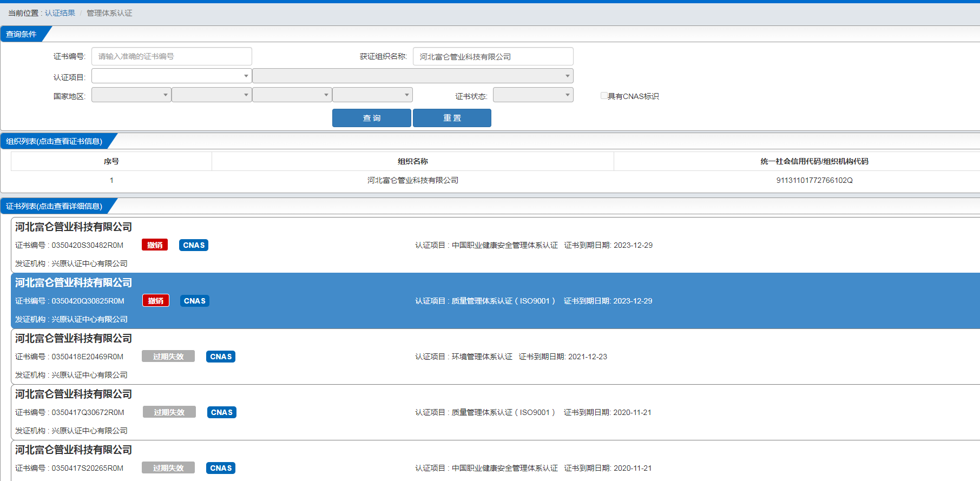
Task: Click 发证机构 text under 0350418E20469R0M
Action: [x=71, y=375]
